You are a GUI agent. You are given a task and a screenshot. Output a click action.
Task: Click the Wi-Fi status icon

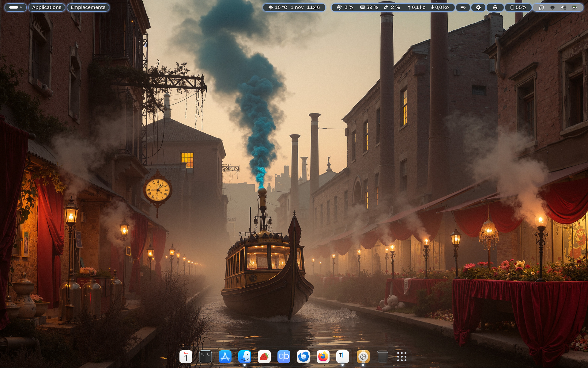pyautogui.click(x=552, y=7)
